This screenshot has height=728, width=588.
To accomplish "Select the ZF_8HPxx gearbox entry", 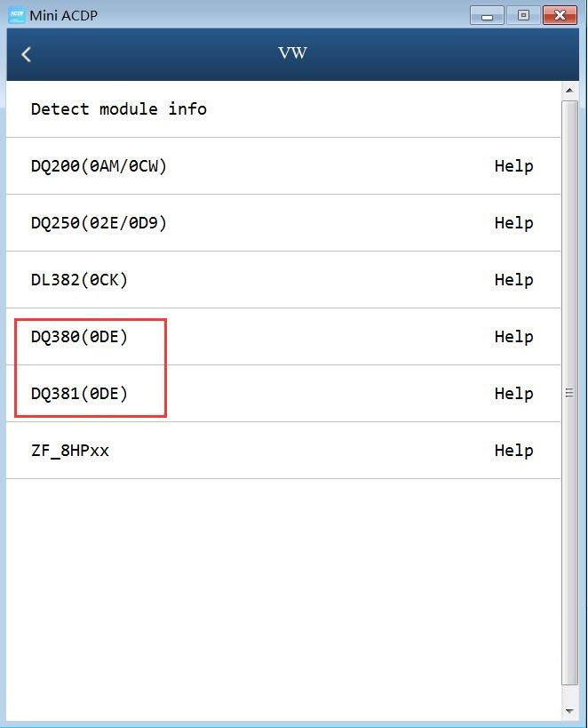I will tap(70, 451).
